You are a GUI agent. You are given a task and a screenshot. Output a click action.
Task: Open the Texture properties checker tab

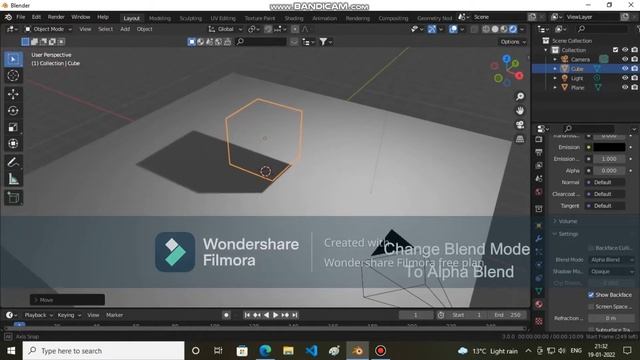click(539, 321)
